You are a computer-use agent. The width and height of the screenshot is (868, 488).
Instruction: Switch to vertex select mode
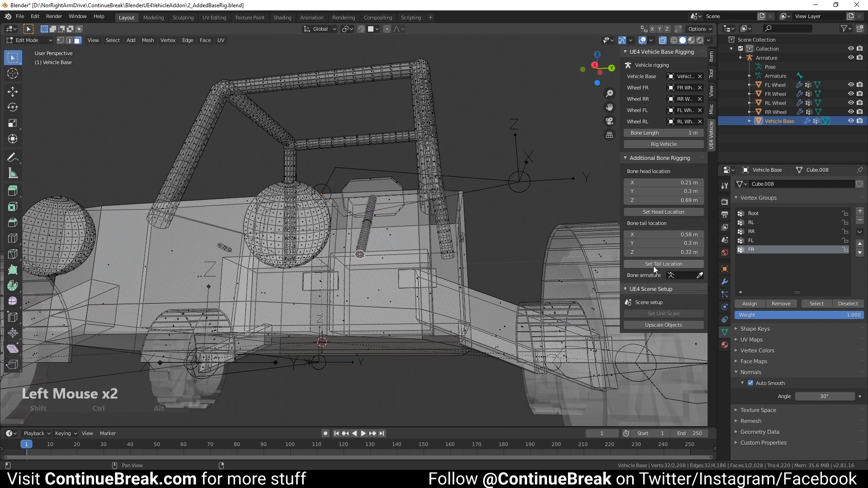click(61, 41)
